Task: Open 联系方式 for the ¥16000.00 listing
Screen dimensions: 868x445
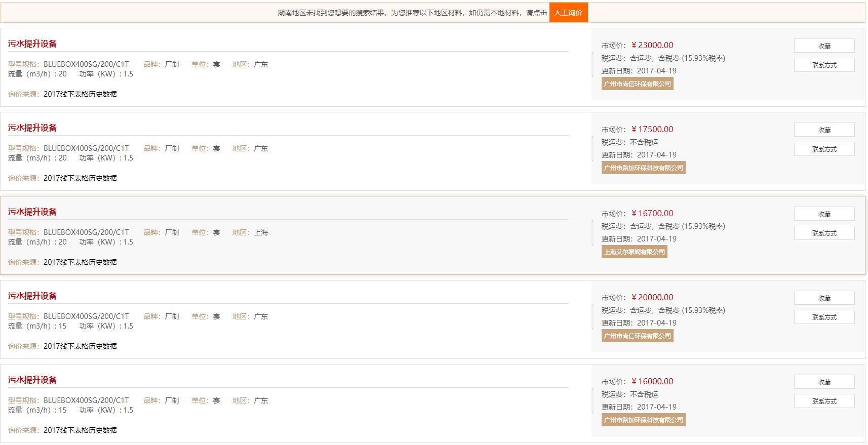Action: point(824,401)
